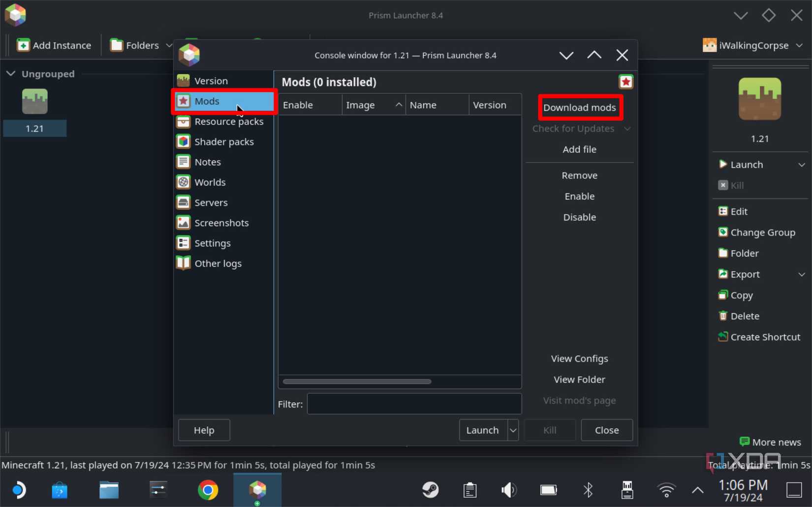
Task: Open the Version page in the sidebar
Action: 224,81
